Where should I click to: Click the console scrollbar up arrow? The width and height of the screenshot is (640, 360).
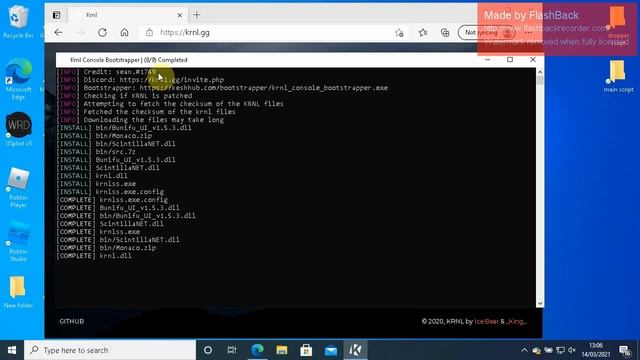click(x=540, y=72)
